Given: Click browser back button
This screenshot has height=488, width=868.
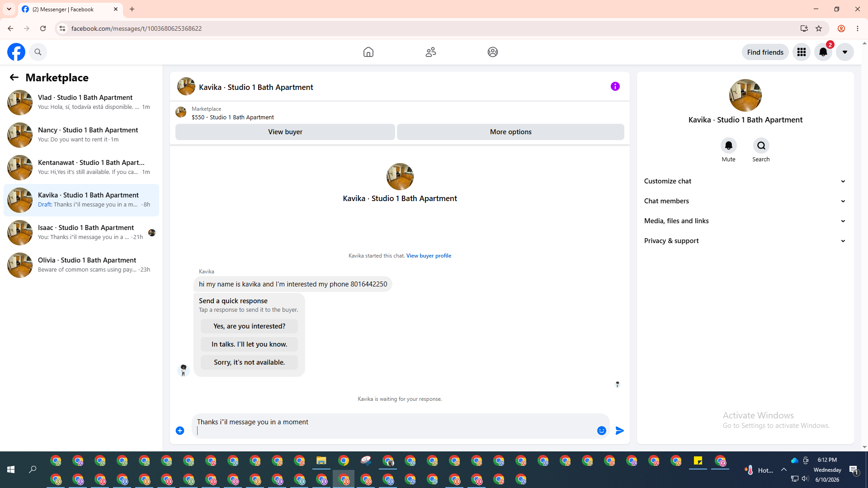Looking at the screenshot, I should pos(10,28).
